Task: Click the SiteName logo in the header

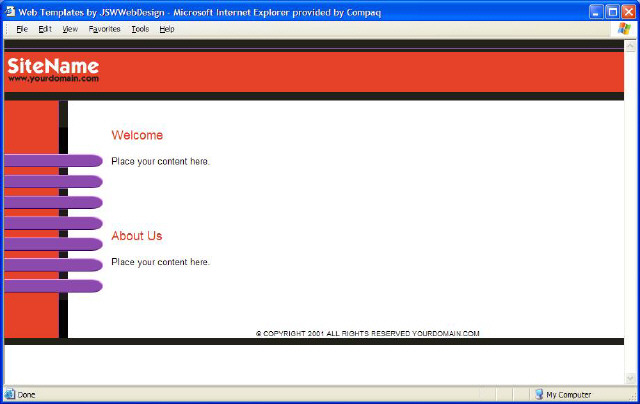Action: (x=53, y=65)
